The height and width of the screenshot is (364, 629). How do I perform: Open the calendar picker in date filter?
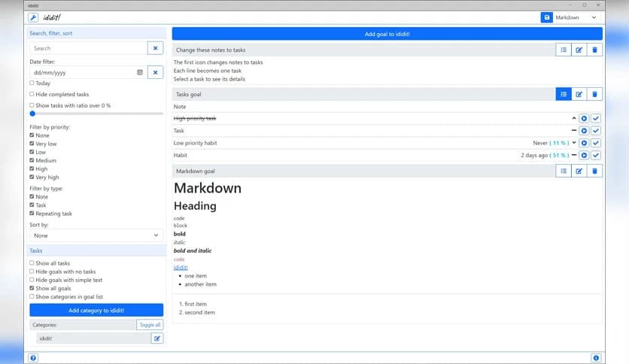pyautogui.click(x=140, y=72)
